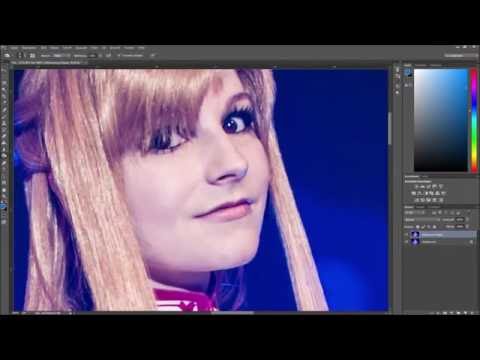Create a new layer via panel footer icon
The width and height of the screenshot is (480, 360).
coord(466,313)
